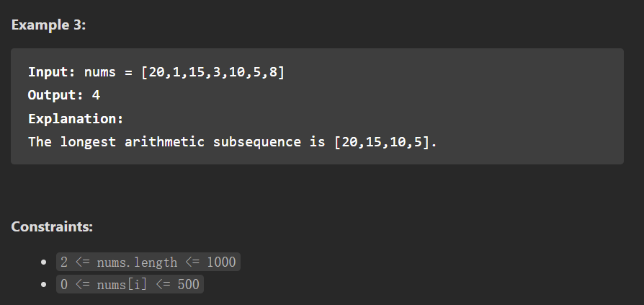This screenshot has height=305, width=644.
Task: Click the bold "Input:" label
Action: (x=52, y=72)
